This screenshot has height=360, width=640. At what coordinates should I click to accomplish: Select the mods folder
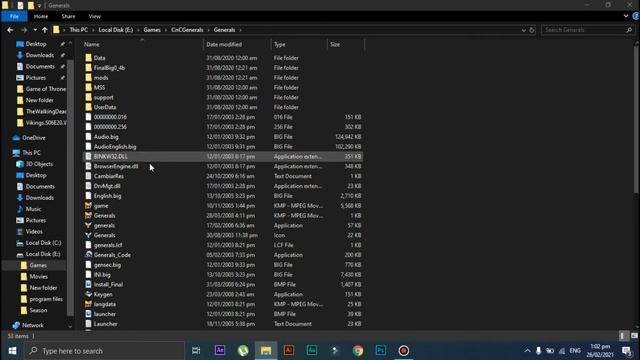pos(101,78)
